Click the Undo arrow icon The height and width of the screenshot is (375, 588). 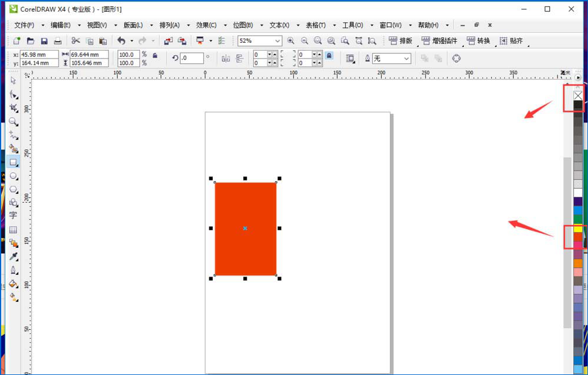[121, 41]
